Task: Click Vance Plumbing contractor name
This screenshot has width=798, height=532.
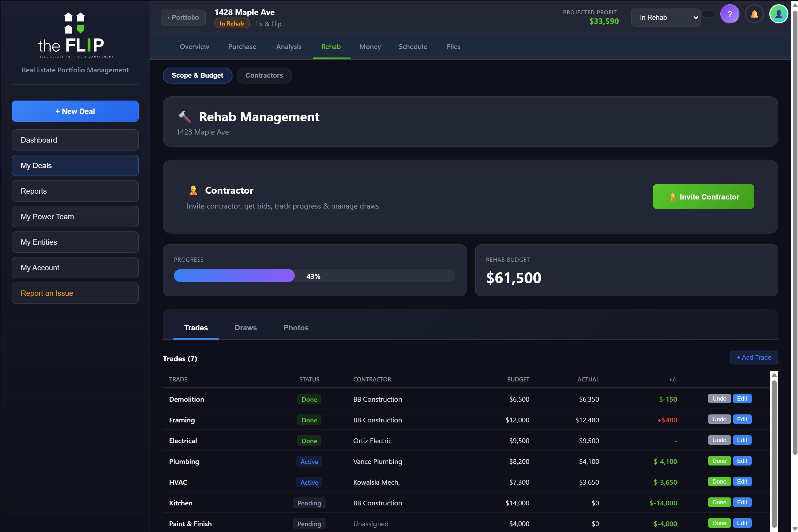Action: point(377,462)
